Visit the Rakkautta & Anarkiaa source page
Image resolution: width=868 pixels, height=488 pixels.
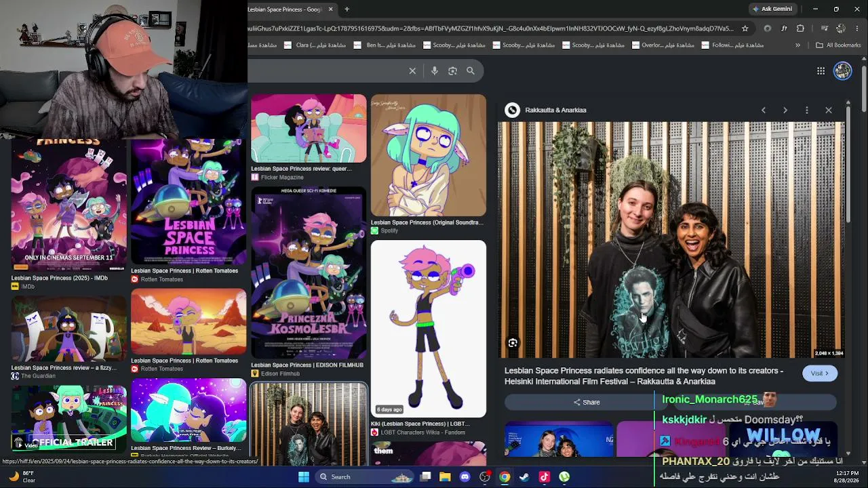pos(819,373)
